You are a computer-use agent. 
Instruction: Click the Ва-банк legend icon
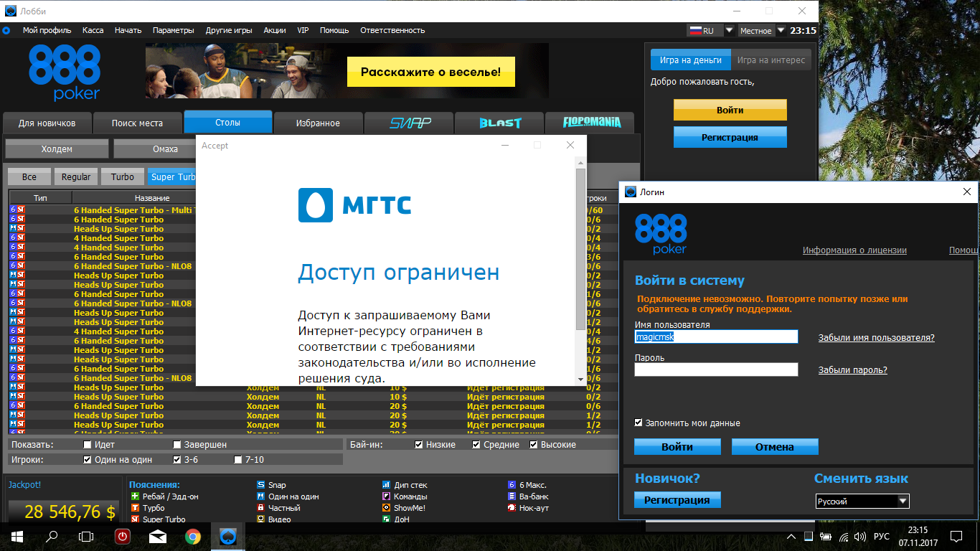click(x=512, y=496)
